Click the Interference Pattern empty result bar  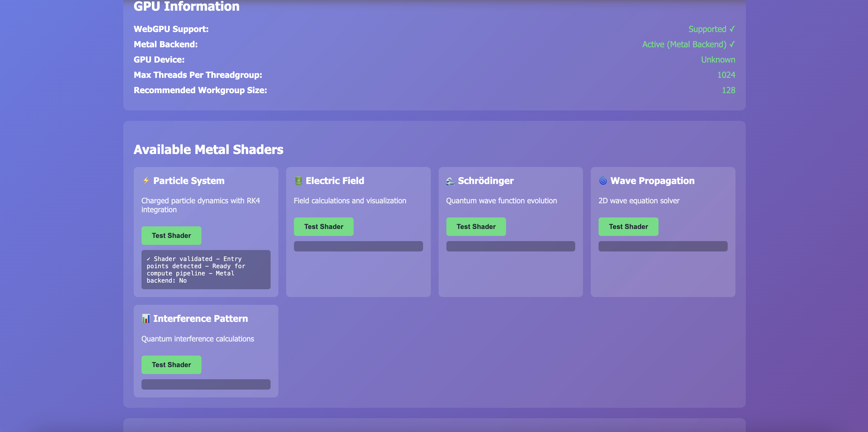point(206,384)
